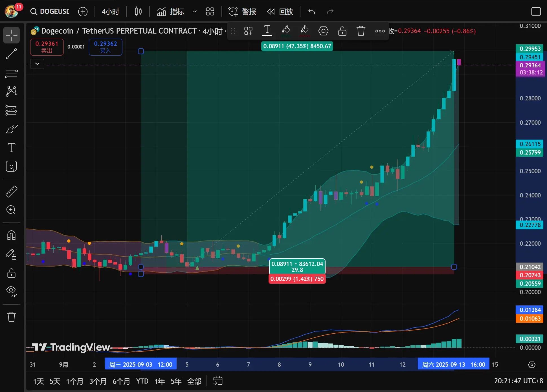Image resolution: width=547 pixels, height=392 pixels.
Task: Click the 0.08911 (42.35%) profit label
Action: pos(297,46)
